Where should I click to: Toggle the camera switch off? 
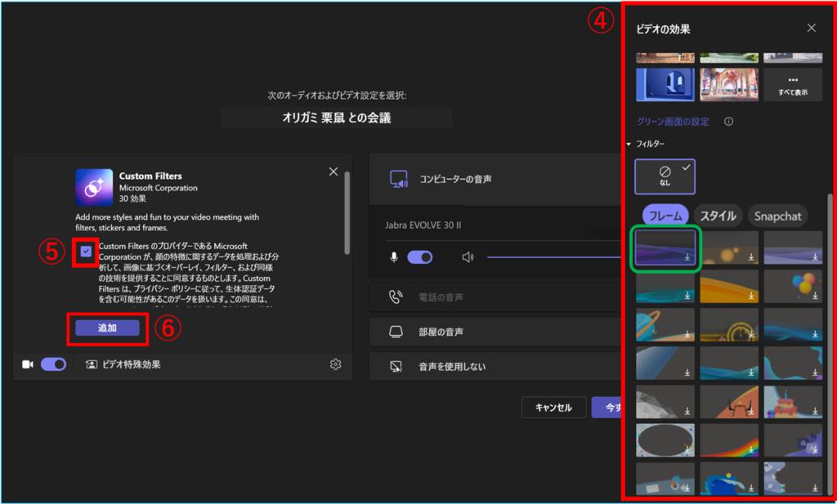[x=53, y=364]
